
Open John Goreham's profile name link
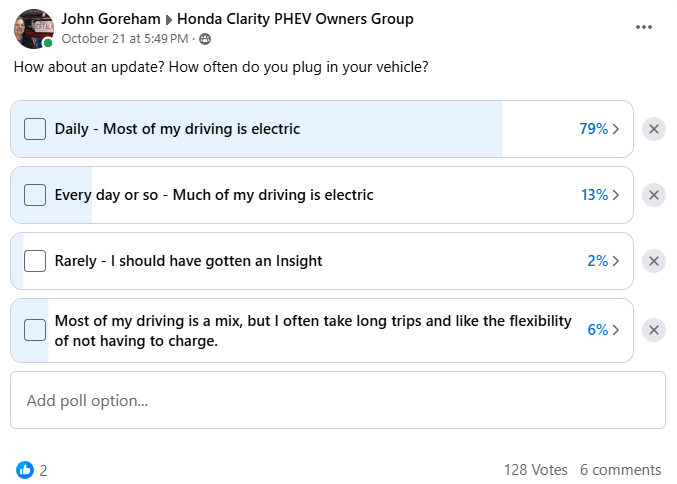pos(110,19)
